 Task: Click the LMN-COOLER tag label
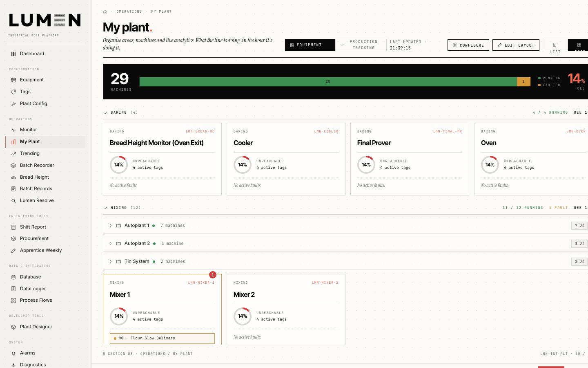tap(326, 132)
